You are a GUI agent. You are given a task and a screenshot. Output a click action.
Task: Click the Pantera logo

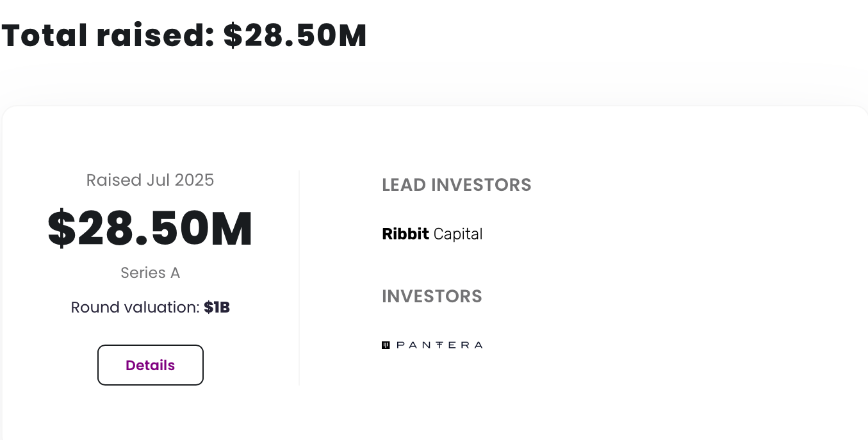click(x=432, y=345)
